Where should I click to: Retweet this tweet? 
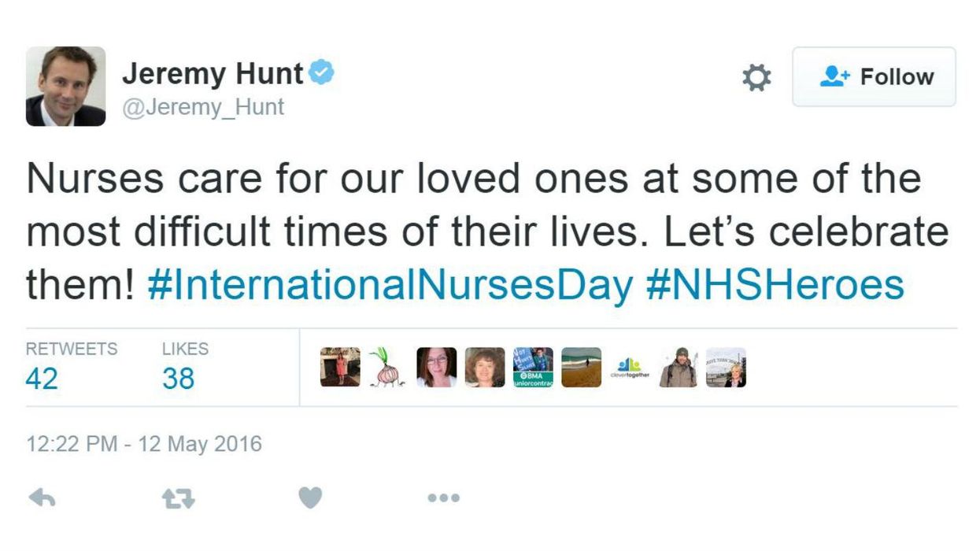click(x=179, y=497)
